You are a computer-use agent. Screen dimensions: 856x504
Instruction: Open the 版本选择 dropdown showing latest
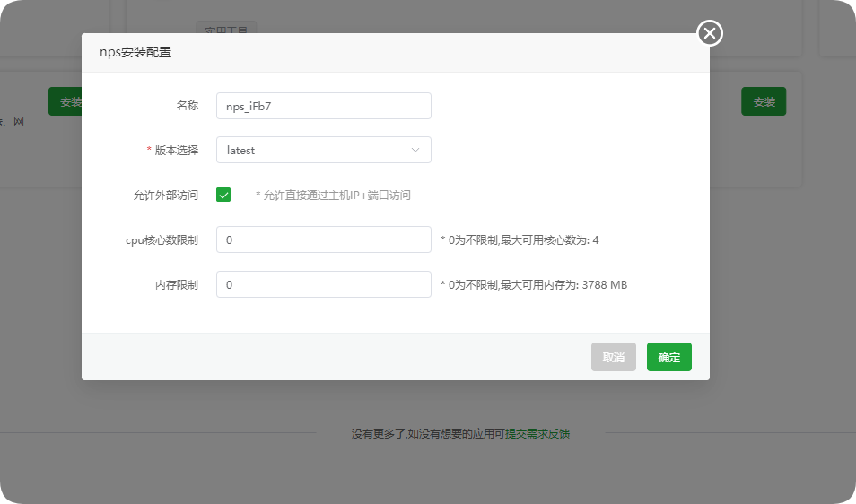point(324,150)
